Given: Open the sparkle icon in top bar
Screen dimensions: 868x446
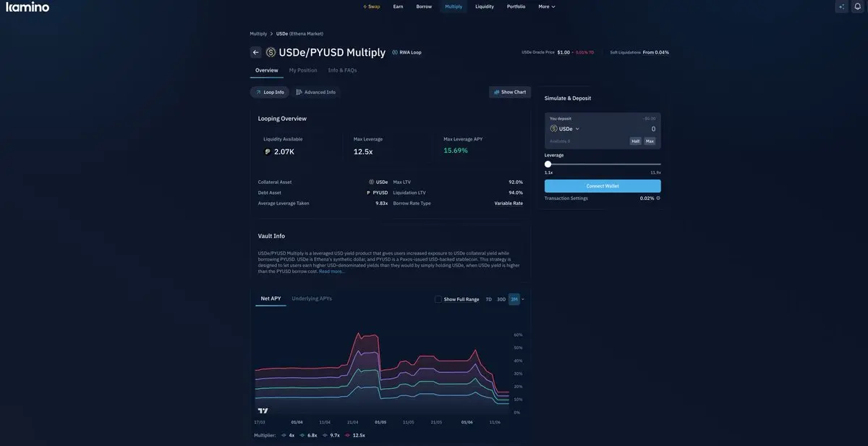Looking at the screenshot, I should 841,7.
